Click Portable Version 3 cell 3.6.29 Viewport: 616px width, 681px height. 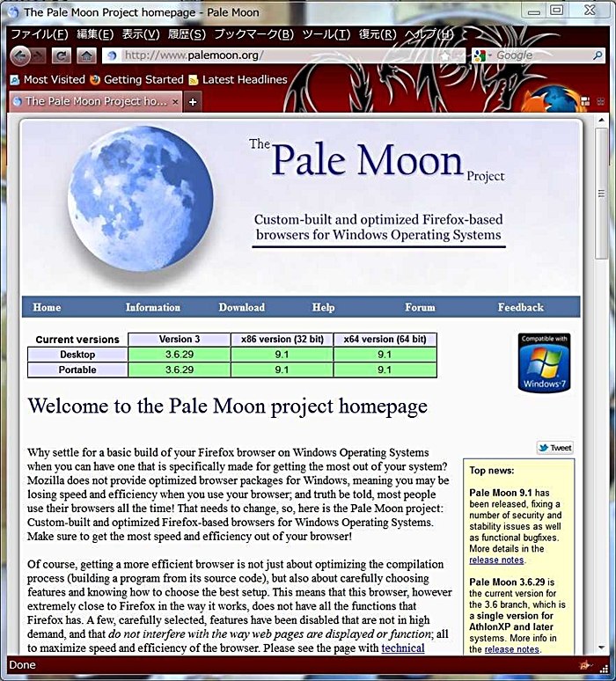coord(179,370)
